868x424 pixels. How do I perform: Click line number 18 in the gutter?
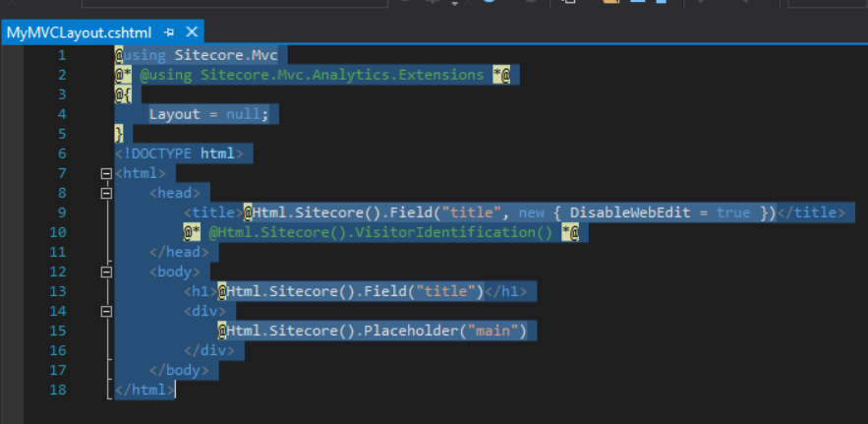tap(57, 390)
